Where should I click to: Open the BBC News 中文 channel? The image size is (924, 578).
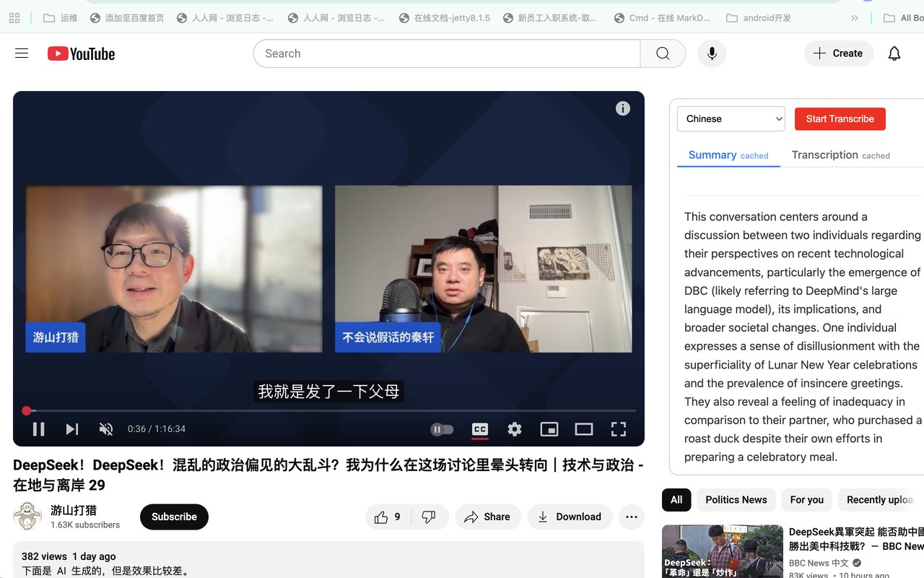(x=819, y=563)
